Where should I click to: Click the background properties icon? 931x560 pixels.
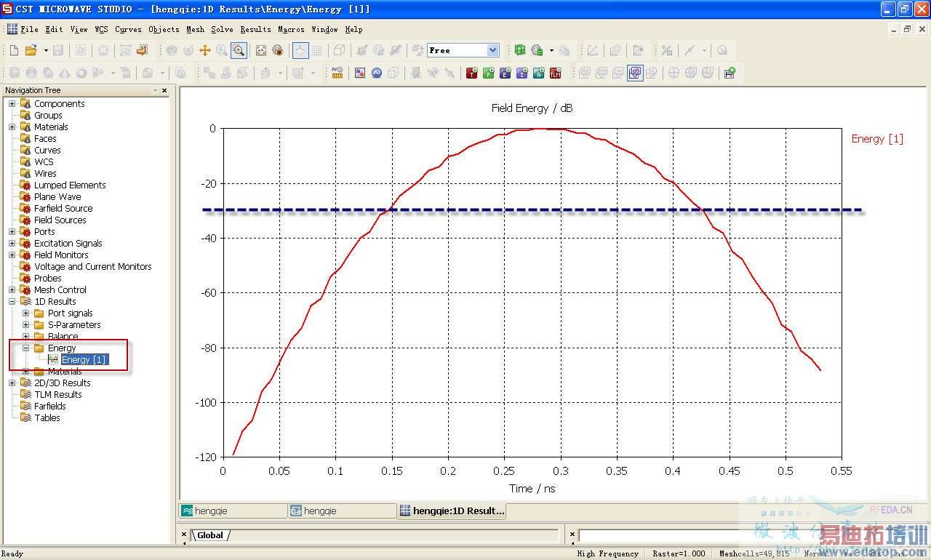click(x=360, y=73)
